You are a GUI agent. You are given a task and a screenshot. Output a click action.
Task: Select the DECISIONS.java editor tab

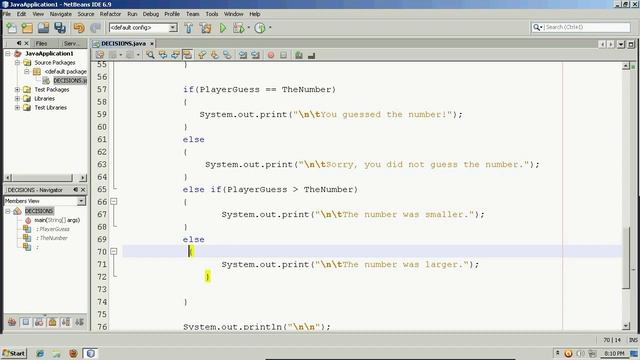123,43
